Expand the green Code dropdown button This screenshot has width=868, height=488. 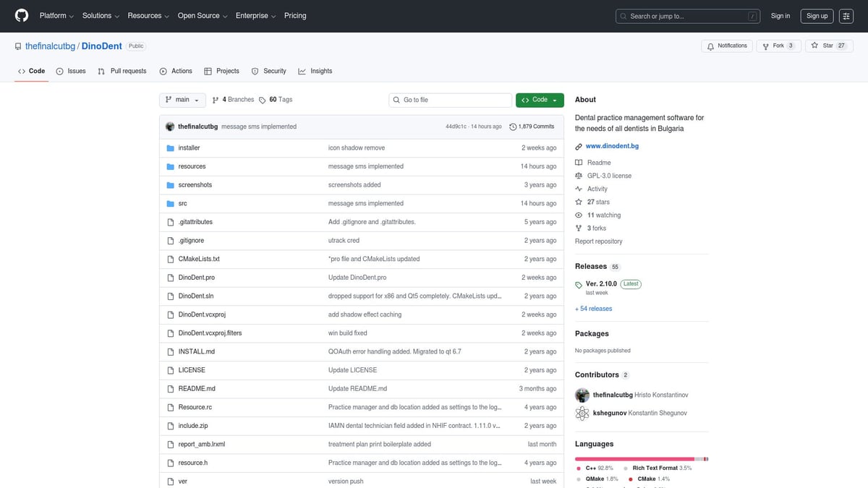pyautogui.click(x=540, y=100)
